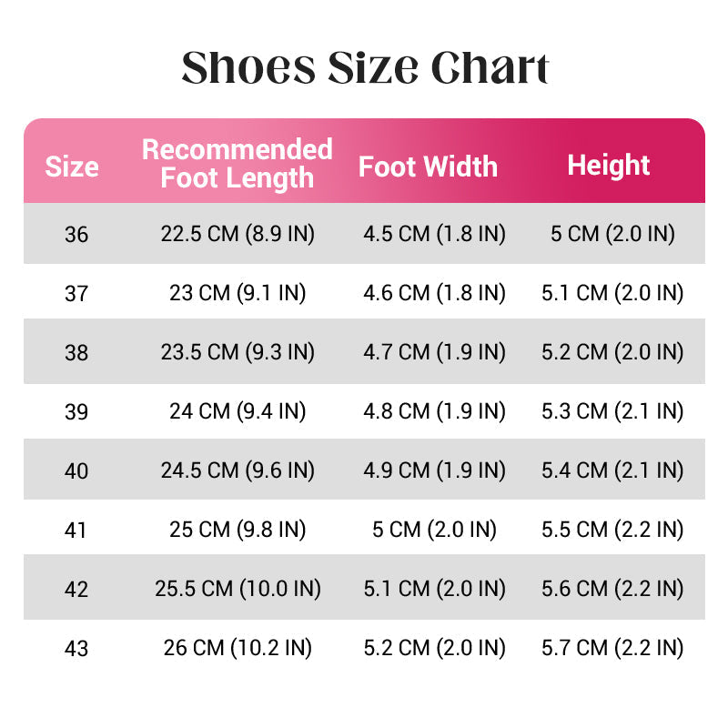Select the 25.5 CM (10.0 IN) cell
This screenshot has height=728, width=728.
pyautogui.click(x=238, y=589)
